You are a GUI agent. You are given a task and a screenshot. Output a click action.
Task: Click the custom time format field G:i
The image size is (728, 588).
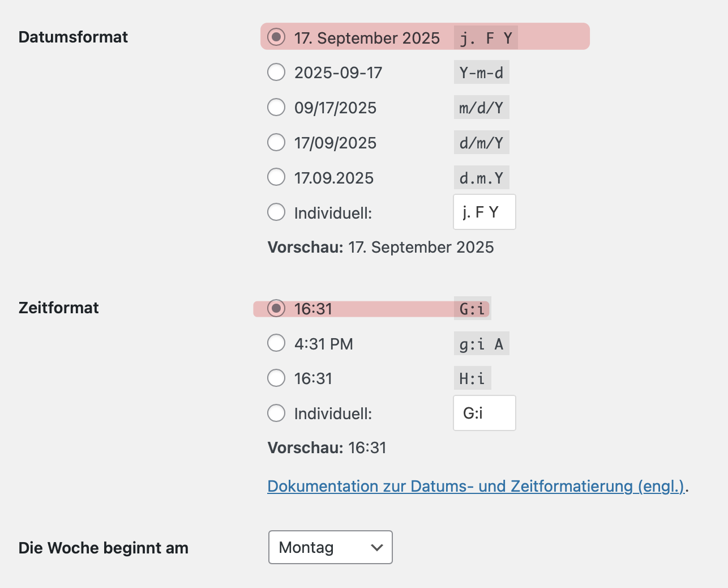tap(484, 413)
